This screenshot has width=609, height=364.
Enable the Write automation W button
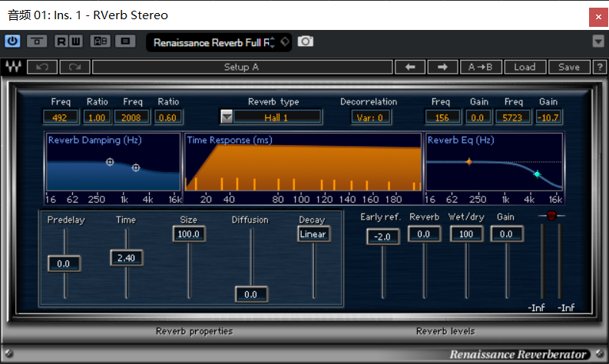pos(76,41)
